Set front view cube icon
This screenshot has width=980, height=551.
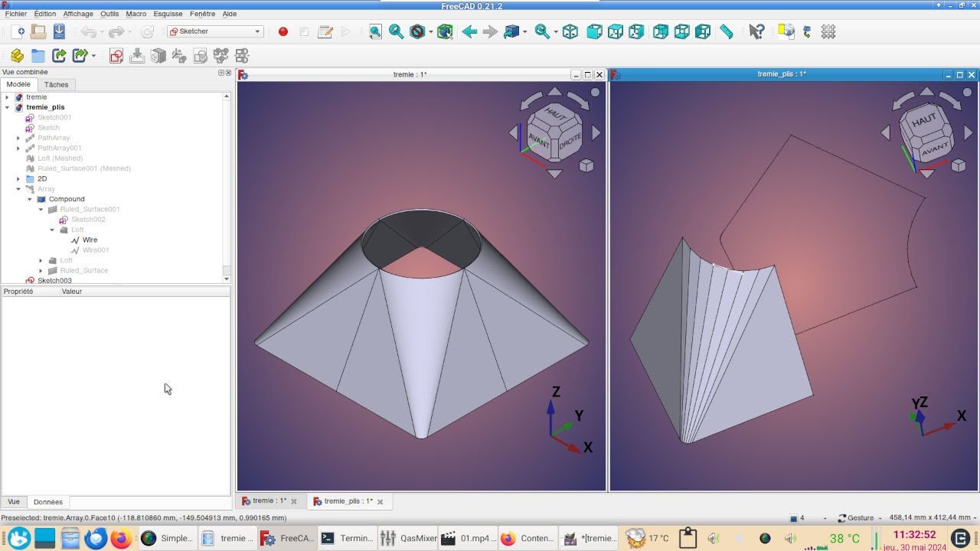tap(594, 31)
